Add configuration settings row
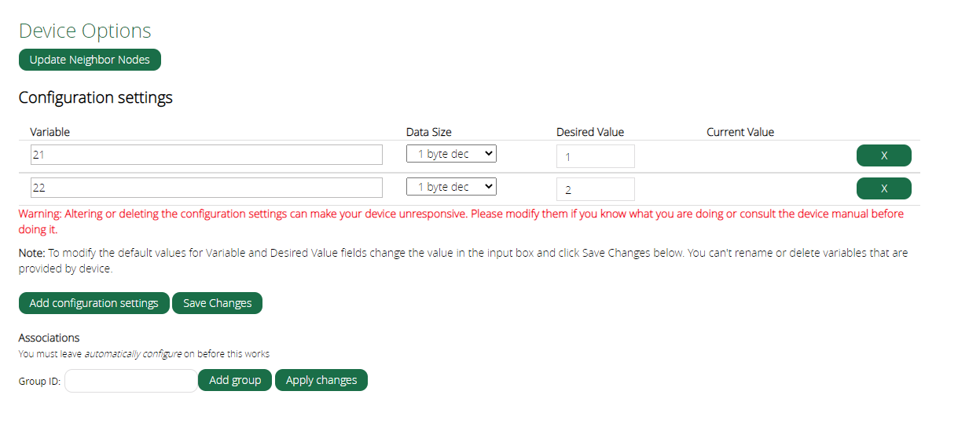This screenshot has width=980, height=446. pos(94,303)
